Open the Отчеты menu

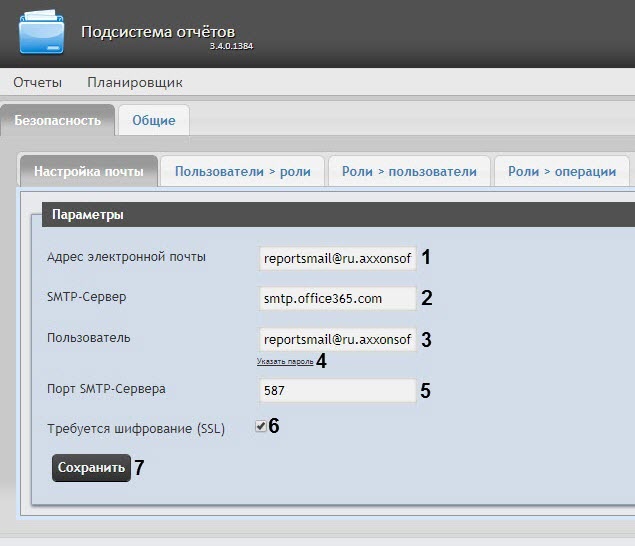pyautogui.click(x=37, y=82)
